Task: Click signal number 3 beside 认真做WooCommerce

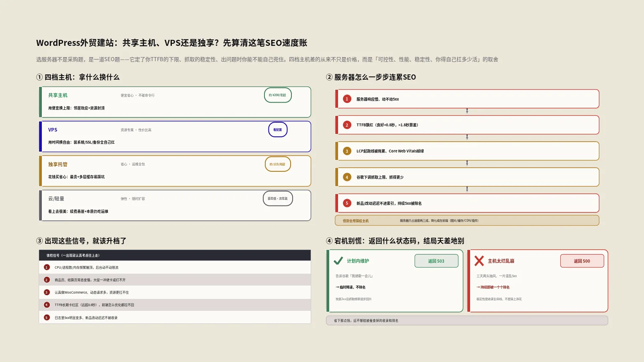Action: coord(47,292)
